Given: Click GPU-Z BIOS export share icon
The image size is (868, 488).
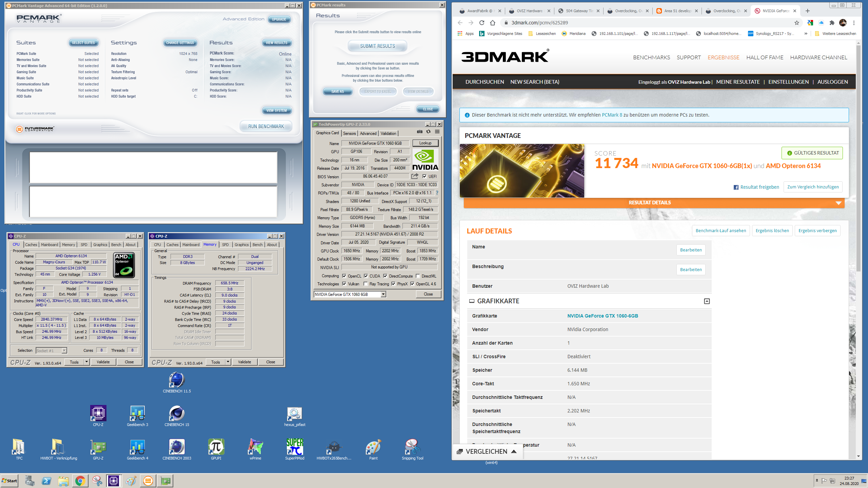Looking at the screenshot, I should pyautogui.click(x=415, y=176).
